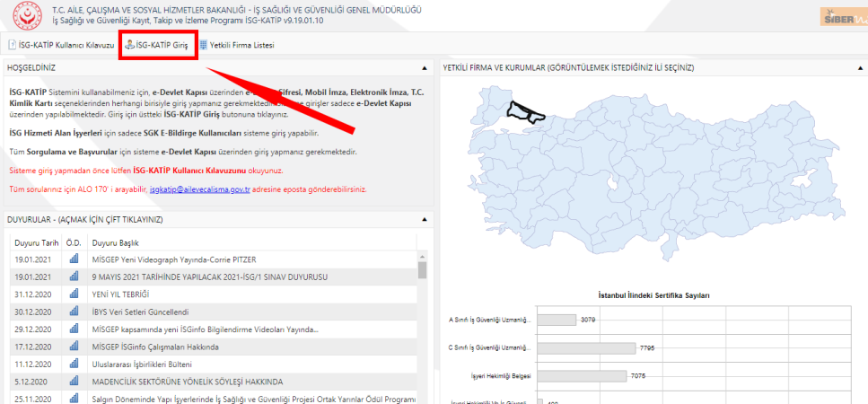This screenshot has width=868, height=404.
Task: Collapse the YETKİLİ FİRMA VE KURUMLAR panel
Action: (860, 68)
